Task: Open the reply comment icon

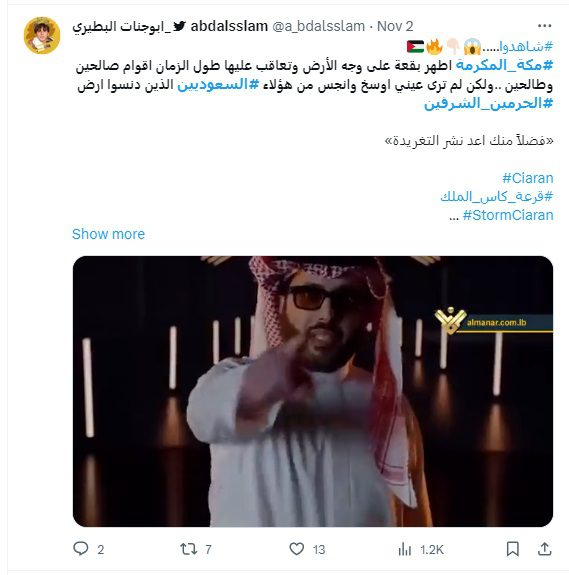Action: tap(81, 549)
